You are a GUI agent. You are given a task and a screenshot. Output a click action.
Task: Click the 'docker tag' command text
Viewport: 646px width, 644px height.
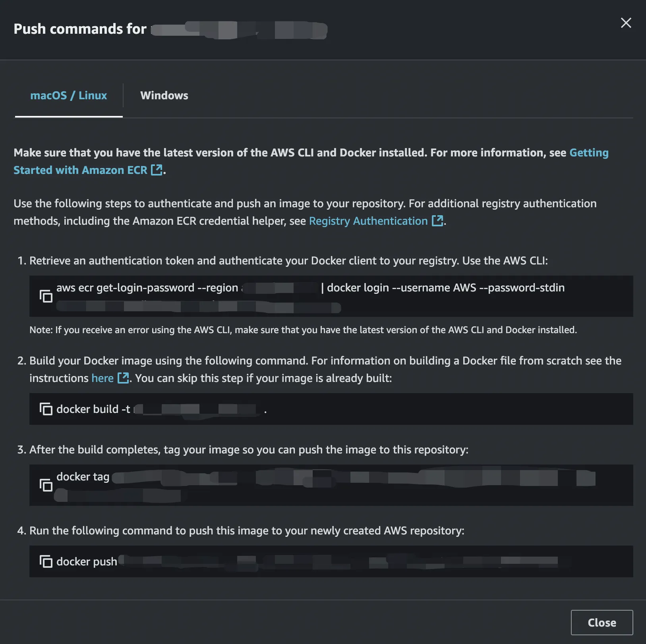pos(83,477)
